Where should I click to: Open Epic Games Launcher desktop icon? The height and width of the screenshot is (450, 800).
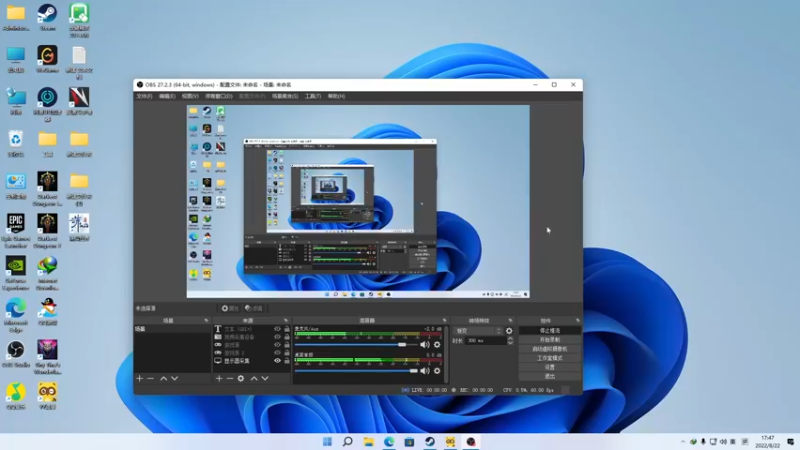[x=16, y=222]
